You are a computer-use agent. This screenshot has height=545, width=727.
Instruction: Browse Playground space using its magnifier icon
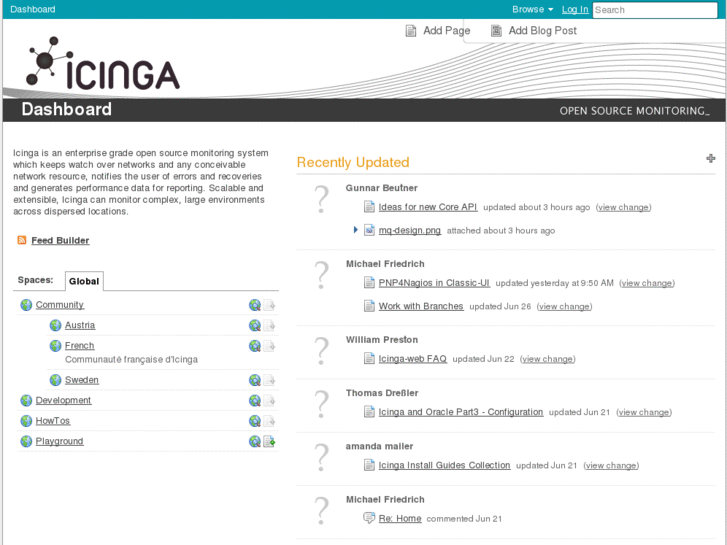(255, 442)
